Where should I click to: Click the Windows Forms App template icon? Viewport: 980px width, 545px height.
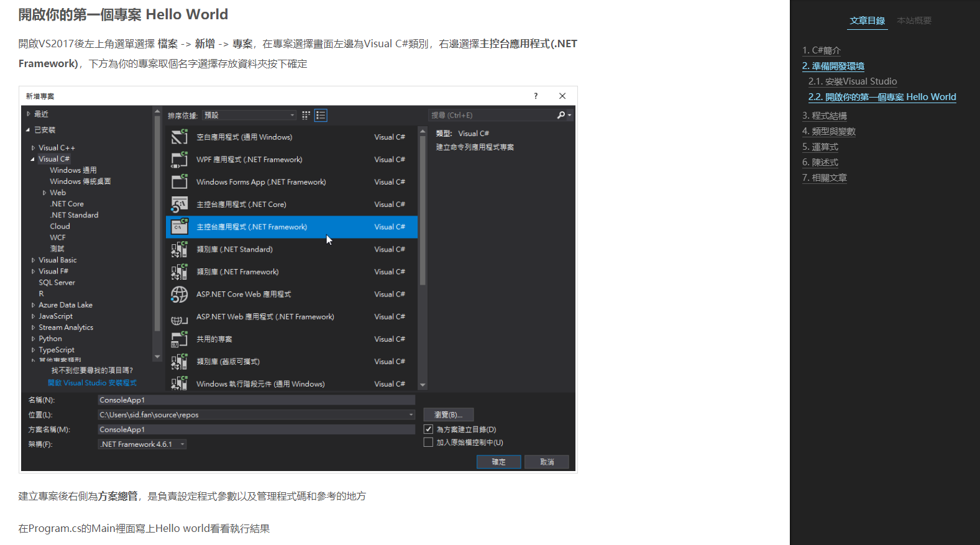pyautogui.click(x=179, y=182)
